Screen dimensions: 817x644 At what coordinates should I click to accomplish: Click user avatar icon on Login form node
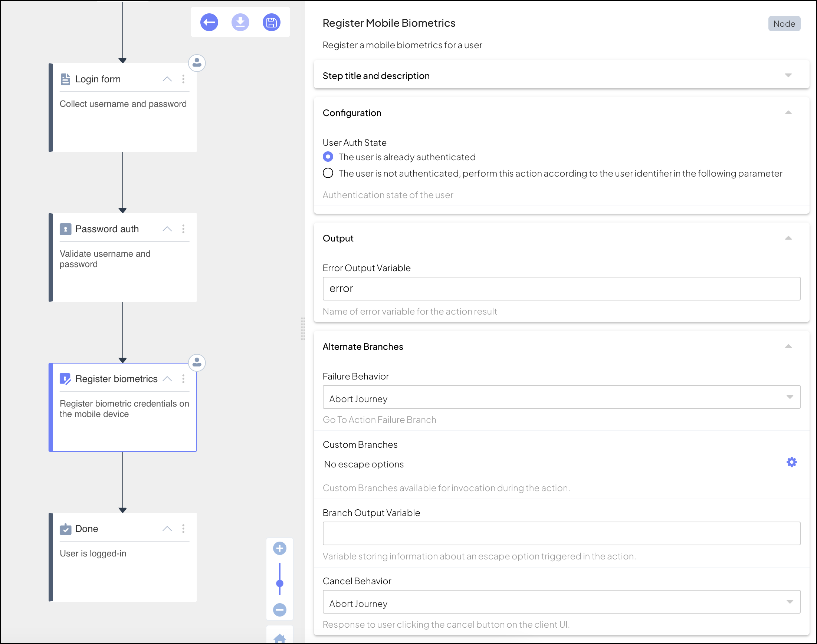pos(197,63)
